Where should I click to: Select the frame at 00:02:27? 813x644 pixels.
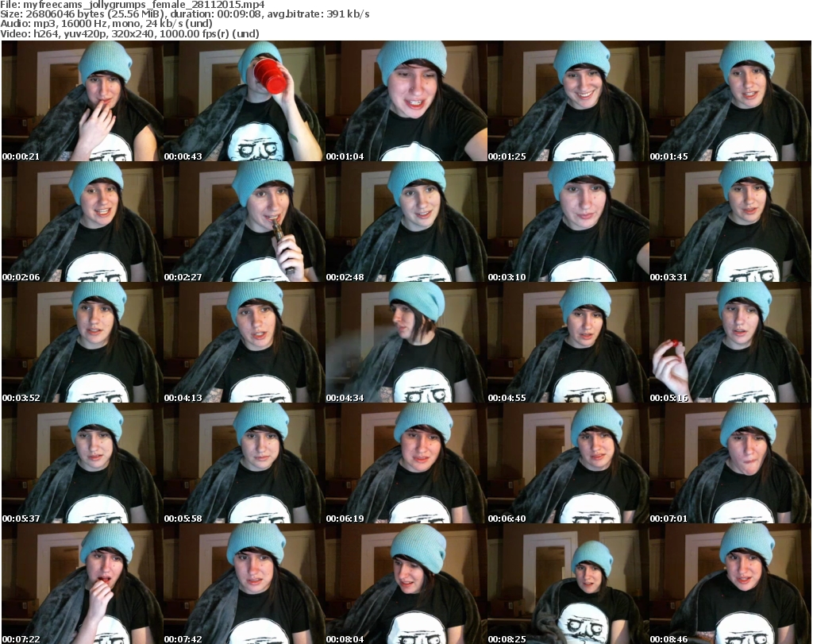(245, 222)
